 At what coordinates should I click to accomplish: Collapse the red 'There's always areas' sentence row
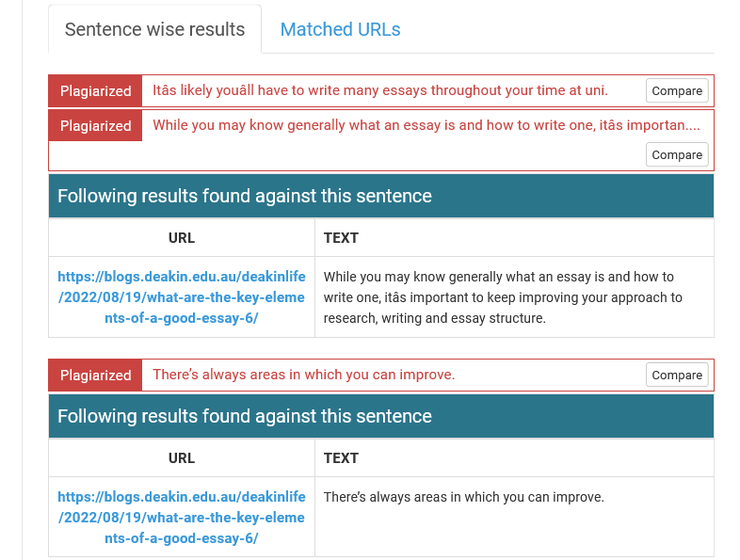tap(304, 375)
